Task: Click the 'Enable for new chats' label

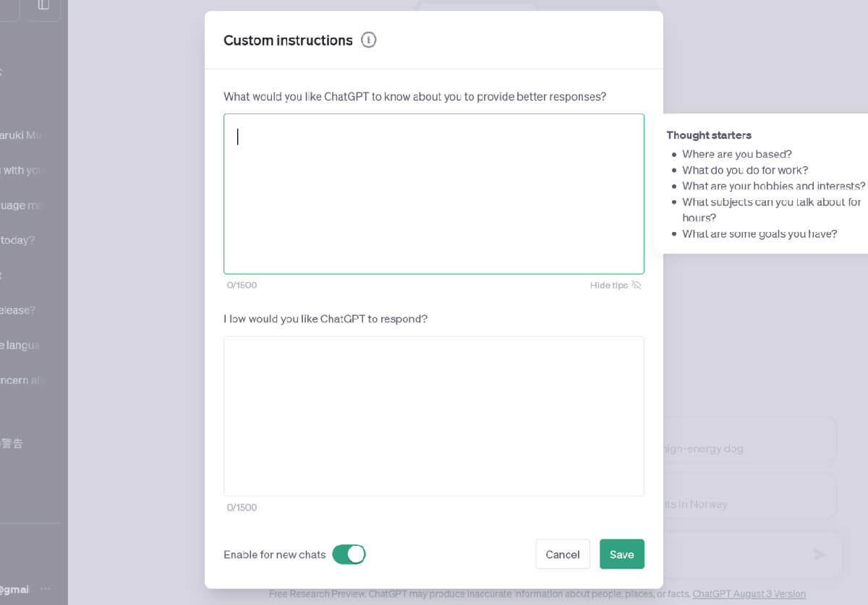Action: coord(275,554)
